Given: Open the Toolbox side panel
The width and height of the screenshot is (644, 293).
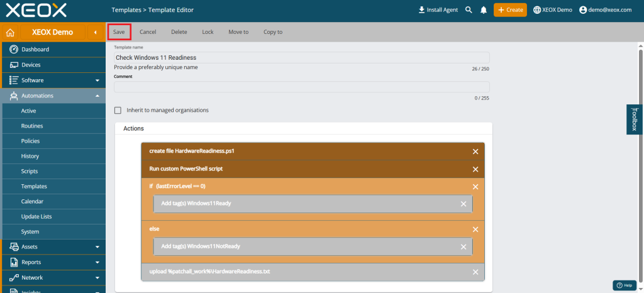Looking at the screenshot, I should pyautogui.click(x=635, y=119).
